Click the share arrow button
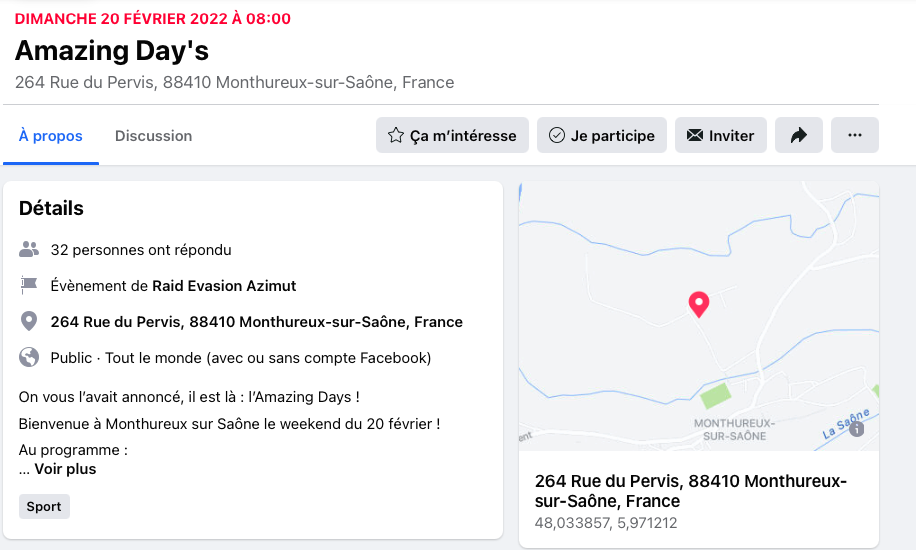Image resolution: width=916 pixels, height=550 pixels. tap(798, 136)
